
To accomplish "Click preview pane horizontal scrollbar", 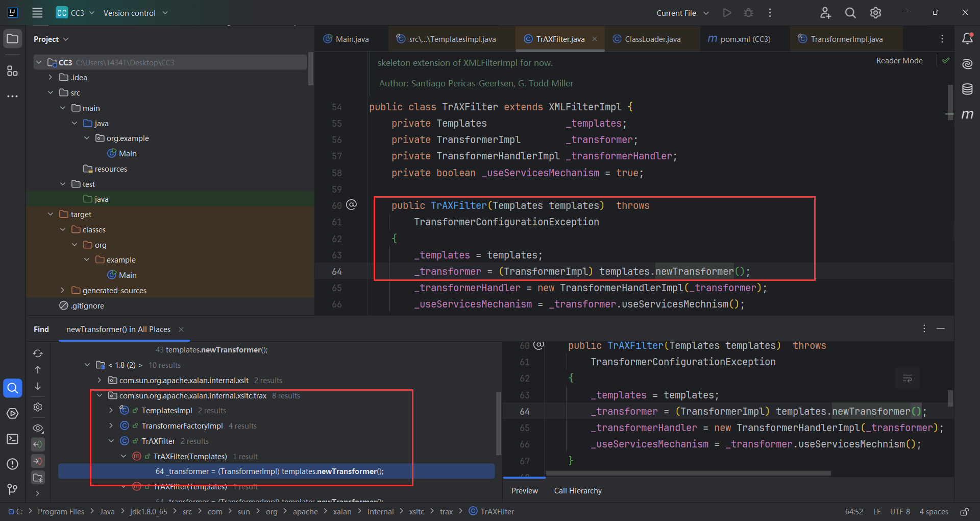I will click(x=689, y=473).
